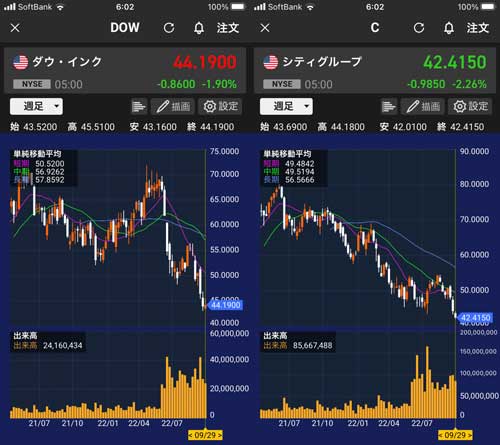Select the DOW price 44.1900 in header
Image resolution: width=500 pixels, height=445 pixels.
pos(205,62)
